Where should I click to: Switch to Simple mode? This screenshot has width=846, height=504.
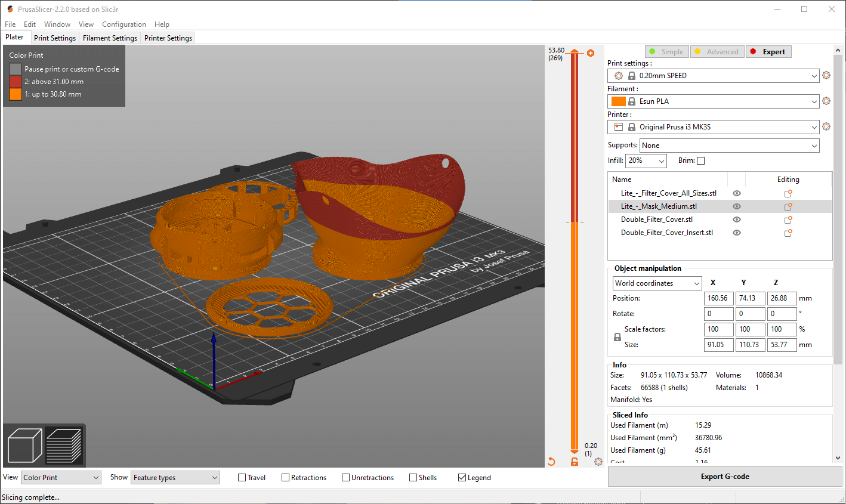666,51
